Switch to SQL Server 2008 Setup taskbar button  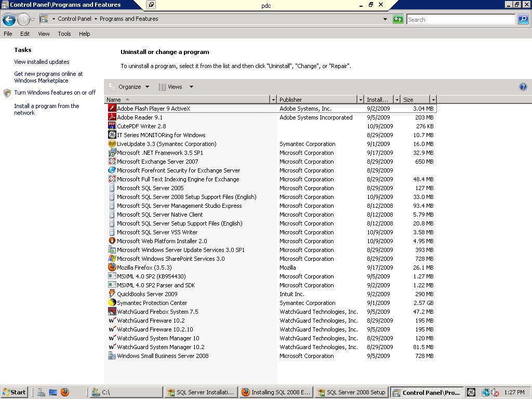(x=352, y=392)
